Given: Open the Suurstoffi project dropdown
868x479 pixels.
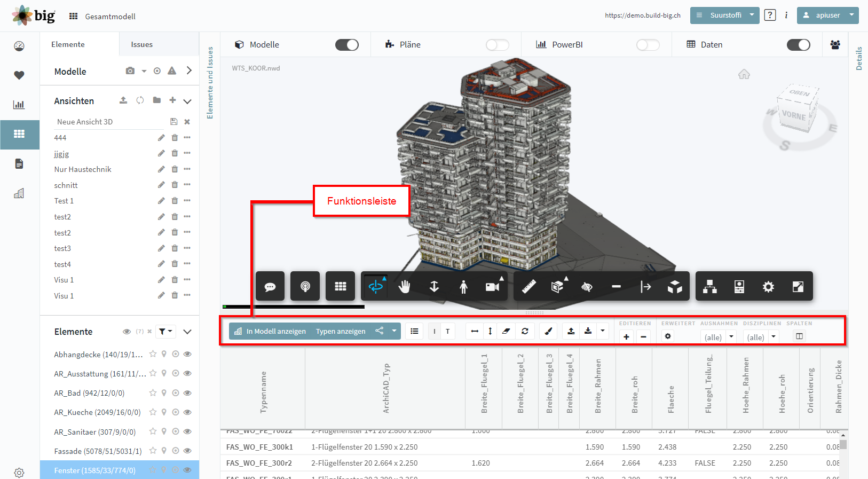Looking at the screenshot, I should click(725, 15).
